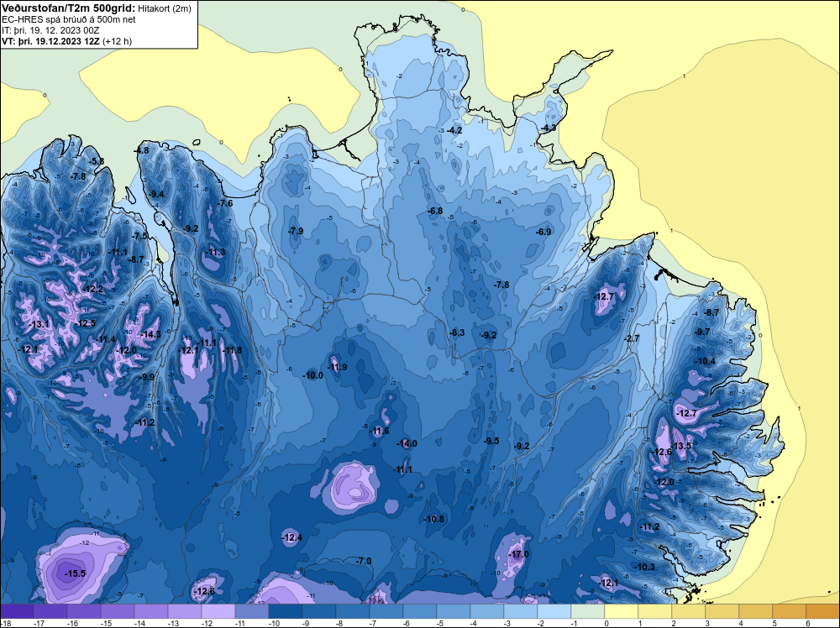Click the -2.7 temperature label on map
This screenshot has width=840, height=628.
tap(633, 338)
